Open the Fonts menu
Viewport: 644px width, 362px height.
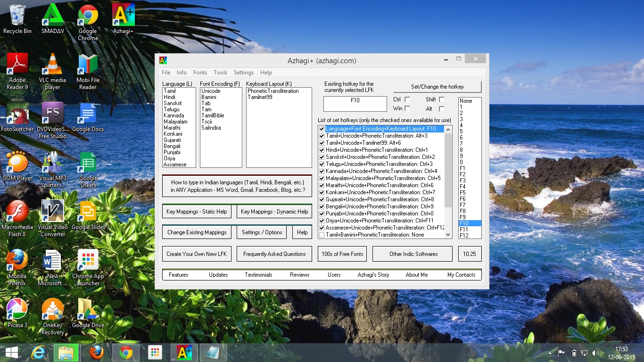tap(200, 73)
